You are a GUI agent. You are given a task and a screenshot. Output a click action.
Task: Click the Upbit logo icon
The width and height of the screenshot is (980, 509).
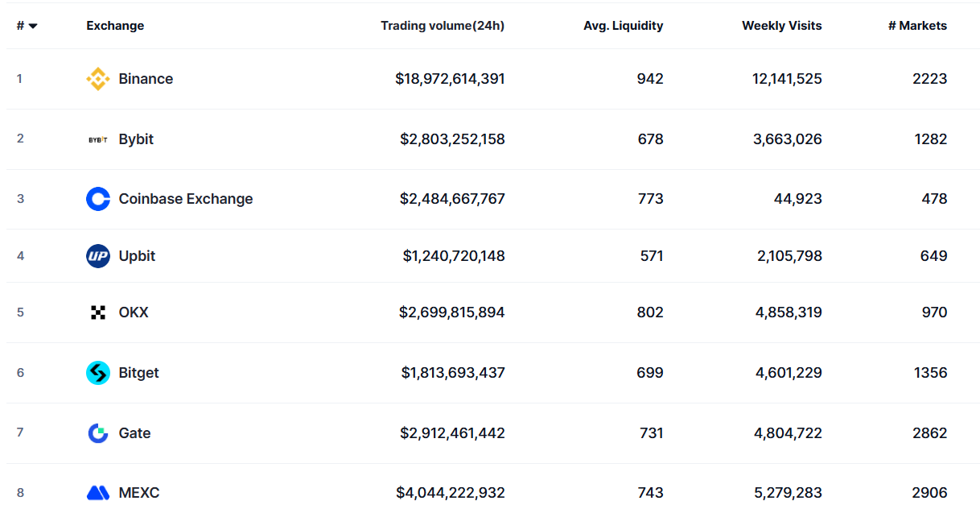pyautogui.click(x=97, y=256)
